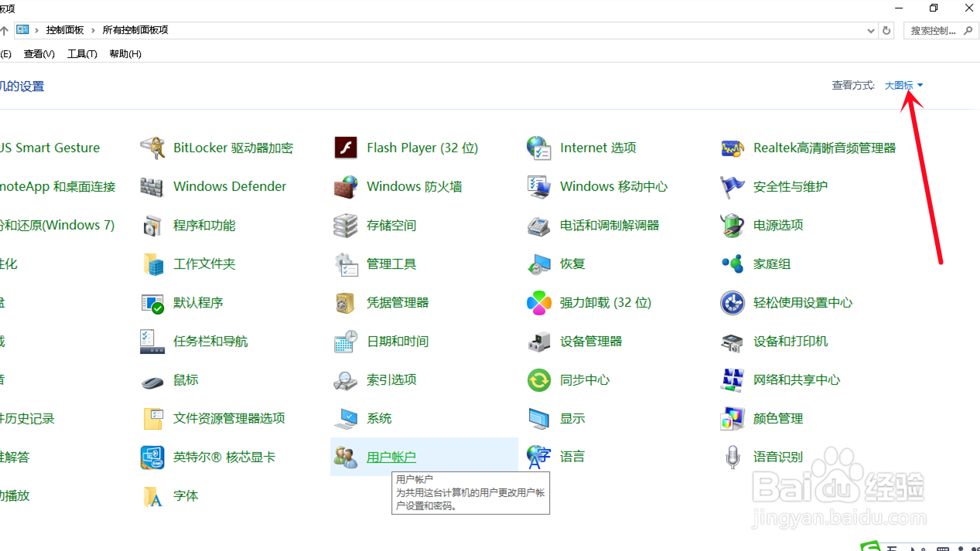This screenshot has width=980, height=551.
Task: Click the Control Panel icon in address bar
Action: 22,30
